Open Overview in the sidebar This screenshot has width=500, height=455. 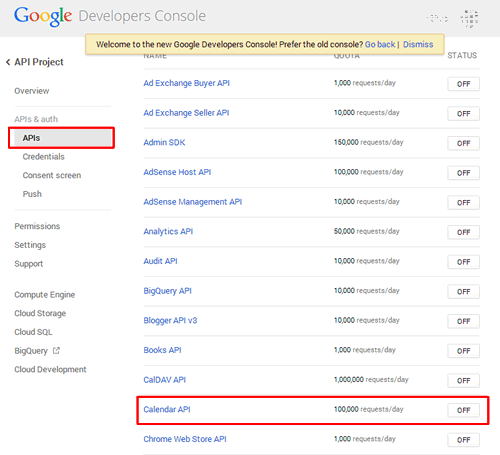click(32, 91)
